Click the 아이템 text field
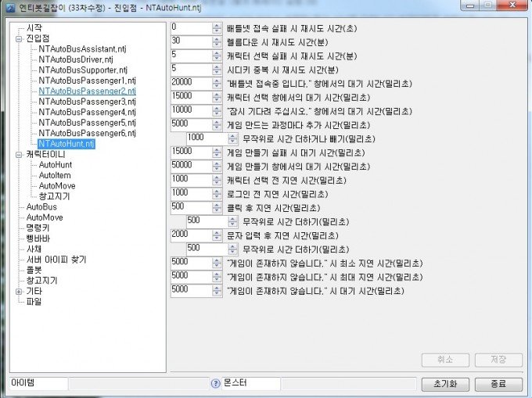Image resolution: width=532 pixels, height=398 pixels. point(38,384)
